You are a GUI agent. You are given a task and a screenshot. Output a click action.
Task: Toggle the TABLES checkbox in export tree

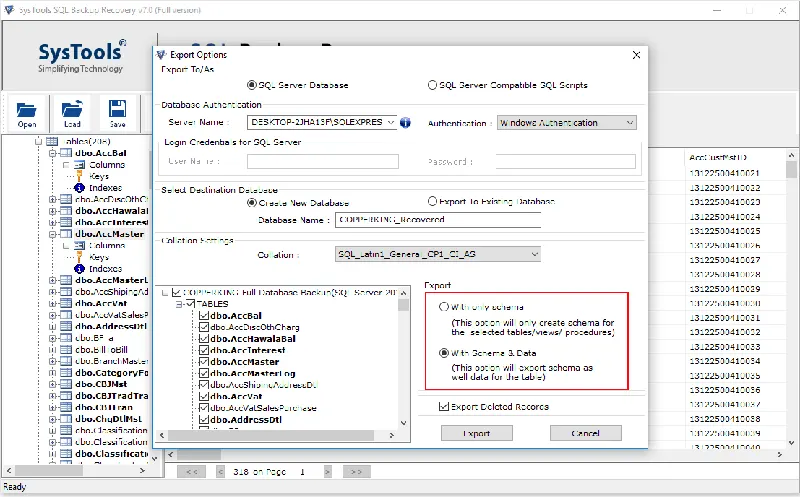click(x=190, y=304)
